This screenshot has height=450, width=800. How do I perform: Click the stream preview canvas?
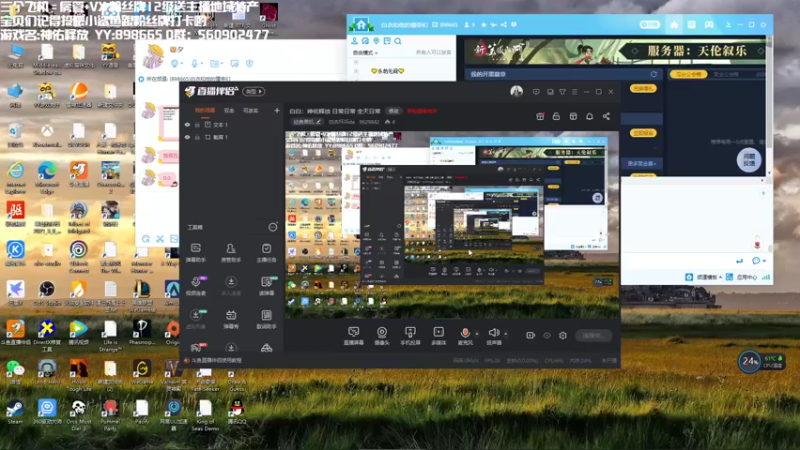pyautogui.click(x=452, y=225)
